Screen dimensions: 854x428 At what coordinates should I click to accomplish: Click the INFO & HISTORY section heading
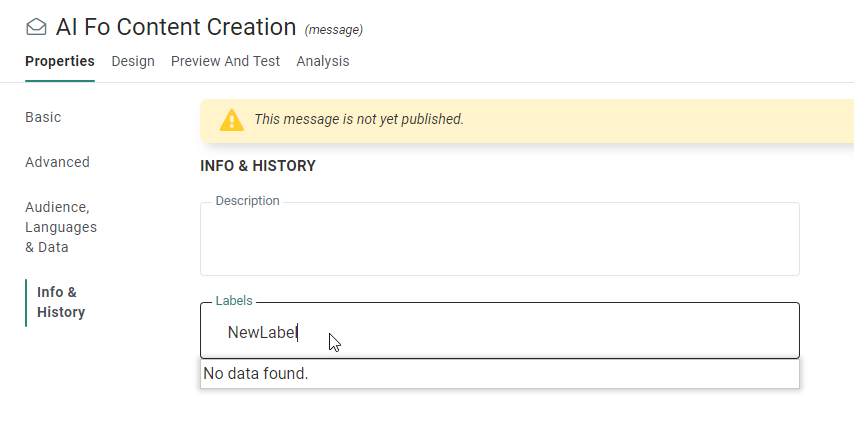click(258, 166)
